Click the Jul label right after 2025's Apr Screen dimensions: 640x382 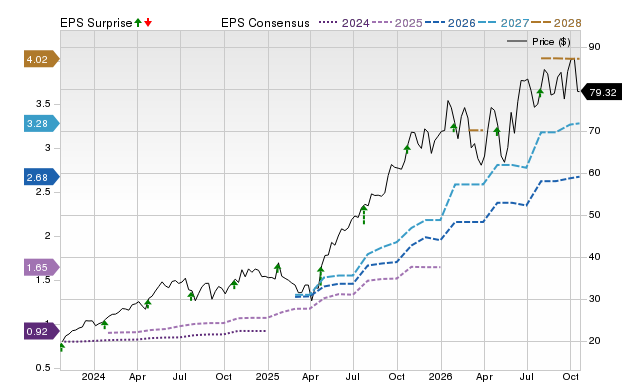(x=353, y=376)
